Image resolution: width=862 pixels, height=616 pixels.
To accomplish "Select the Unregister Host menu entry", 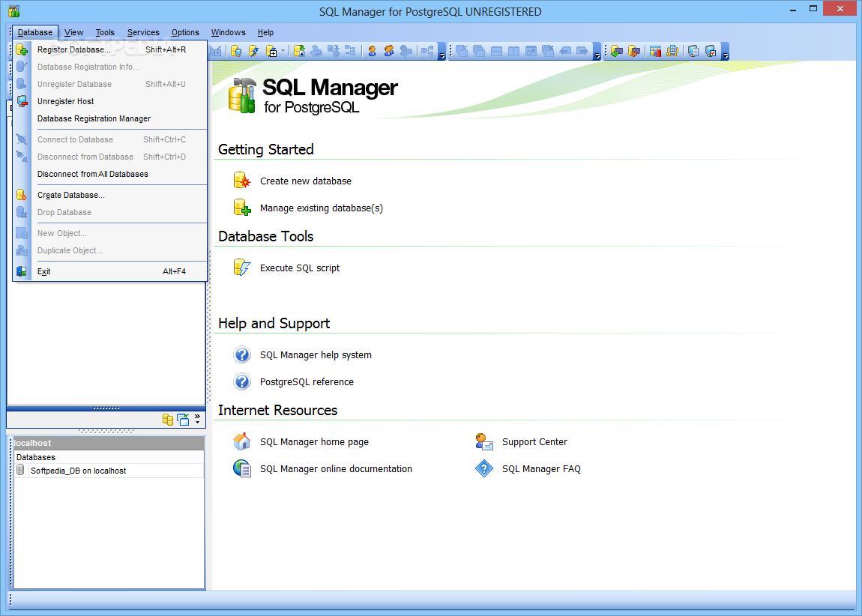I will (110, 101).
